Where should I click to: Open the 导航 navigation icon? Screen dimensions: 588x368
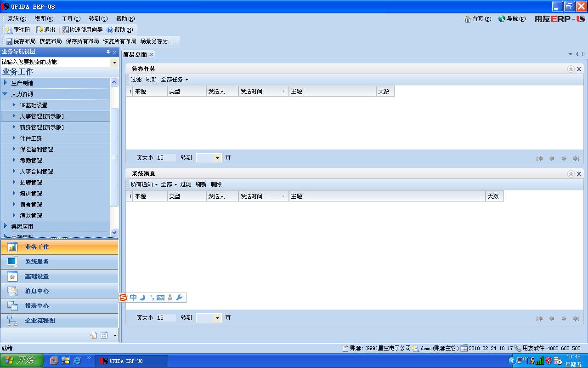pos(502,19)
